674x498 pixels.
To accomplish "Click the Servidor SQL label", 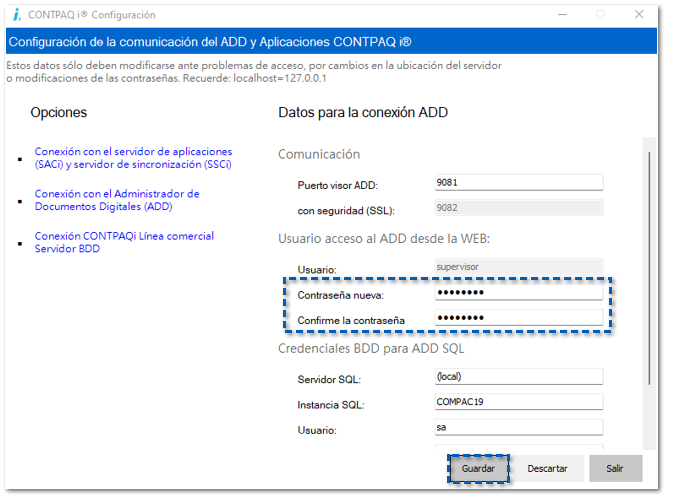I will point(329,380).
